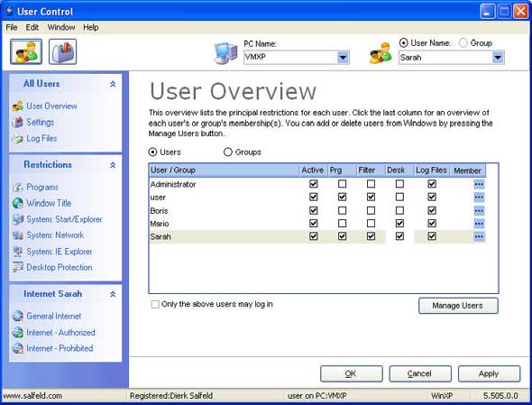
Task: Click the User Overview sidebar icon
Action: (x=18, y=106)
